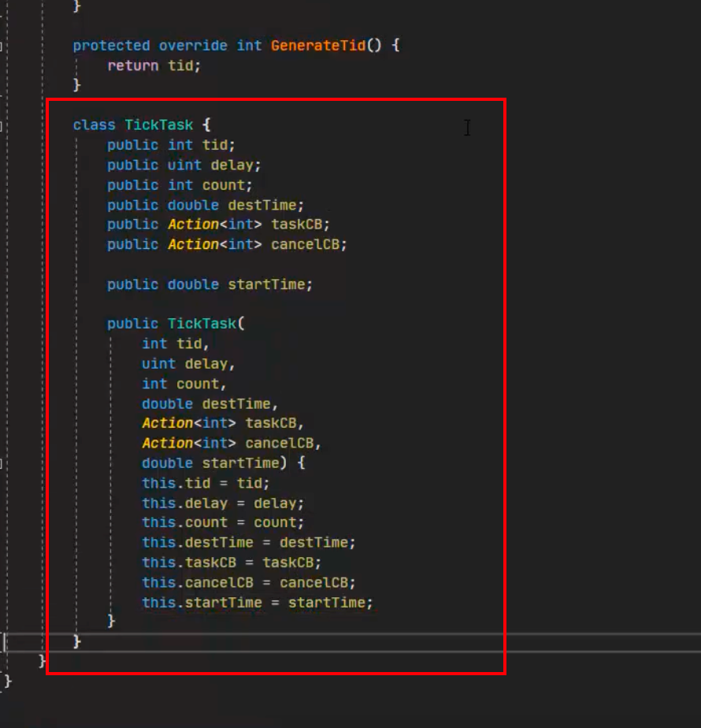The height and width of the screenshot is (728, 701).
Task: Click 'startTime' in 'public double startTime;'
Action: pyautogui.click(x=266, y=284)
